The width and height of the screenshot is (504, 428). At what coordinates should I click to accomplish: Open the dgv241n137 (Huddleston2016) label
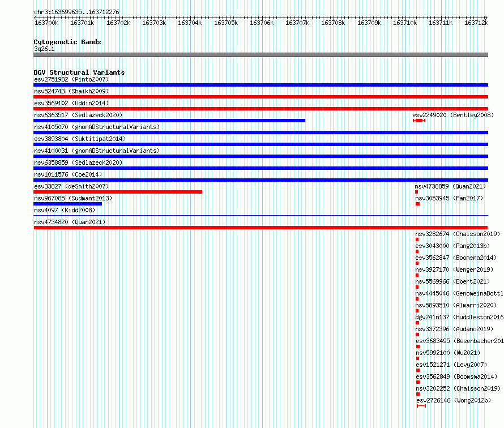[x=459, y=317]
